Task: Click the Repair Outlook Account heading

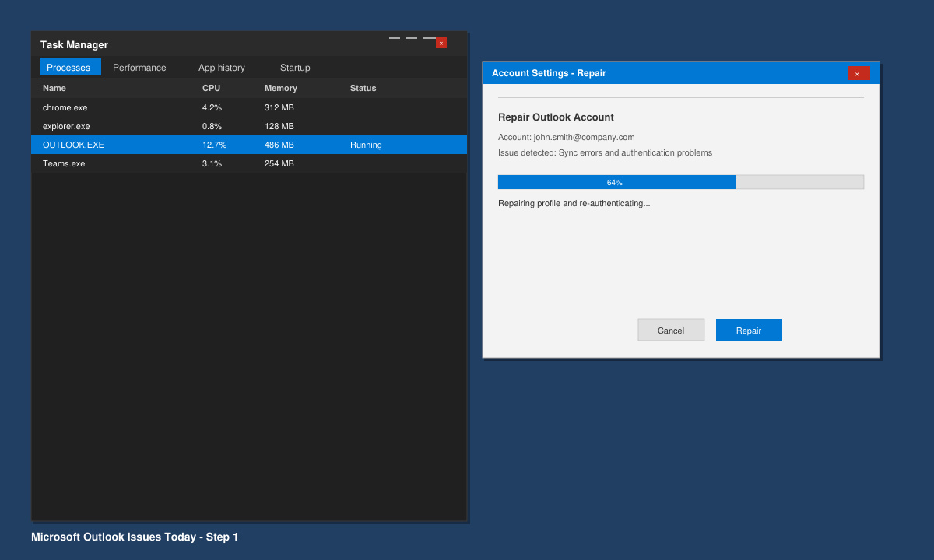Action: click(556, 117)
